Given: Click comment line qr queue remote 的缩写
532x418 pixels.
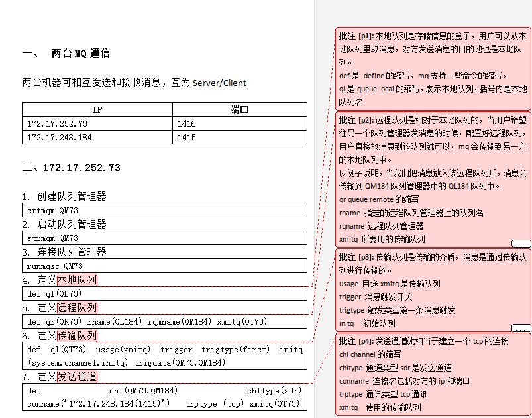Looking at the screenshot, I should [x=379, y=199].
